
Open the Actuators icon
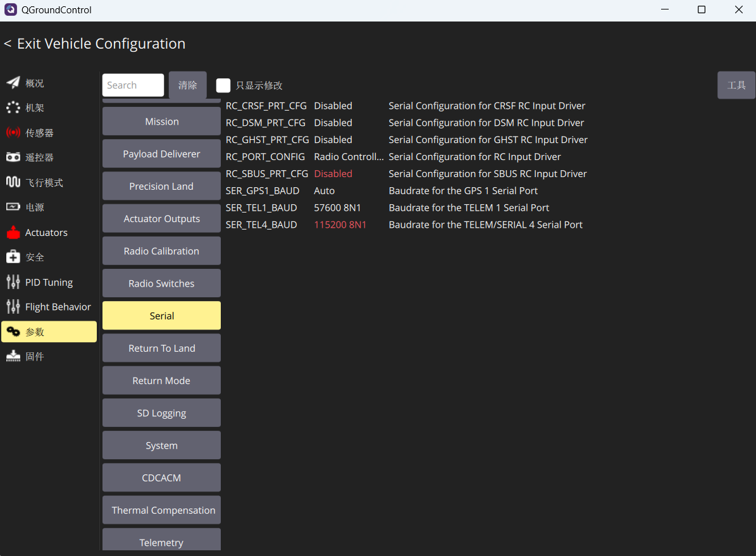click(x=13, y=232)
